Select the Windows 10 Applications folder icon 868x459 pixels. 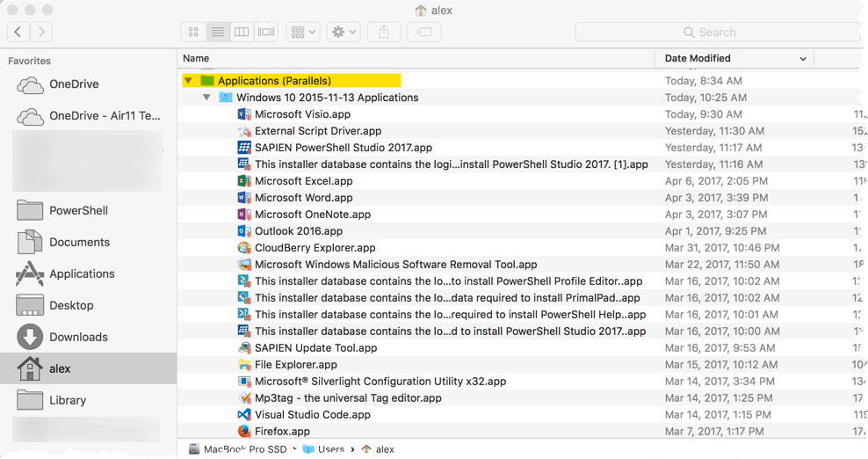pos(225,98)
